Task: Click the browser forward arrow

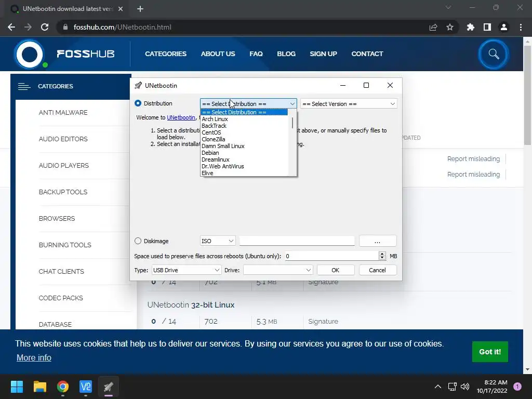Action: coord(28,27)
